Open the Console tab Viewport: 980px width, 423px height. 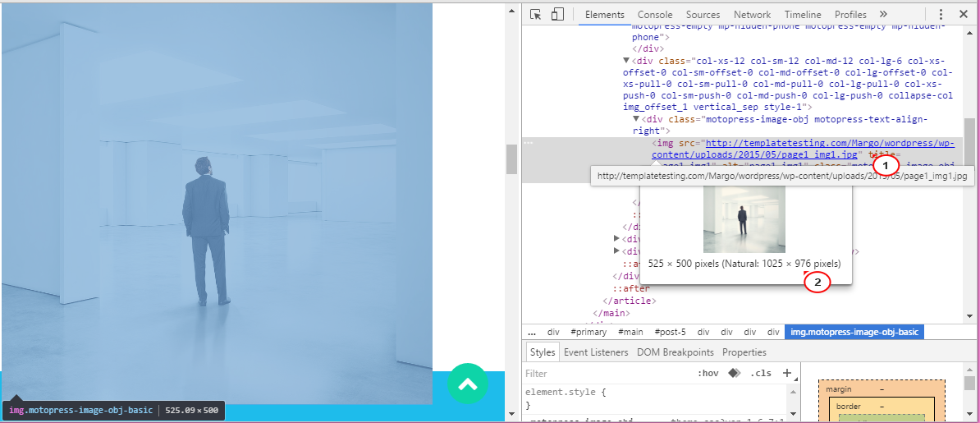[x=655, y=15]
